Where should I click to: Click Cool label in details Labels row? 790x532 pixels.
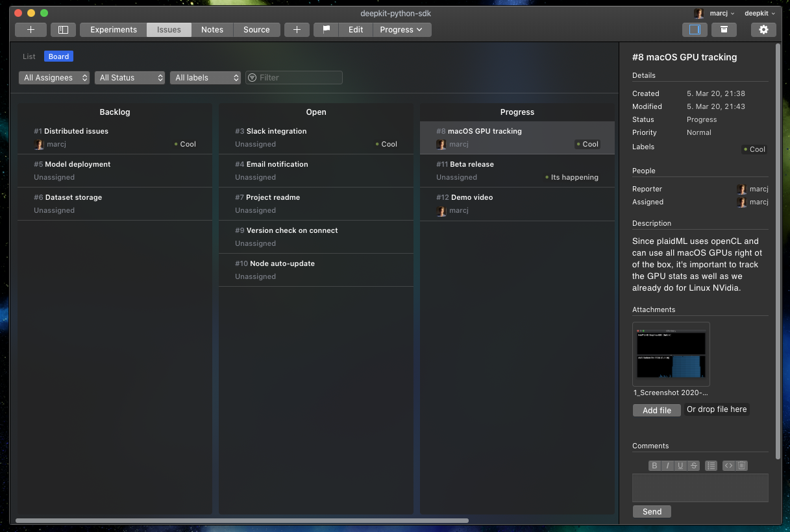(x=754, y=149)
